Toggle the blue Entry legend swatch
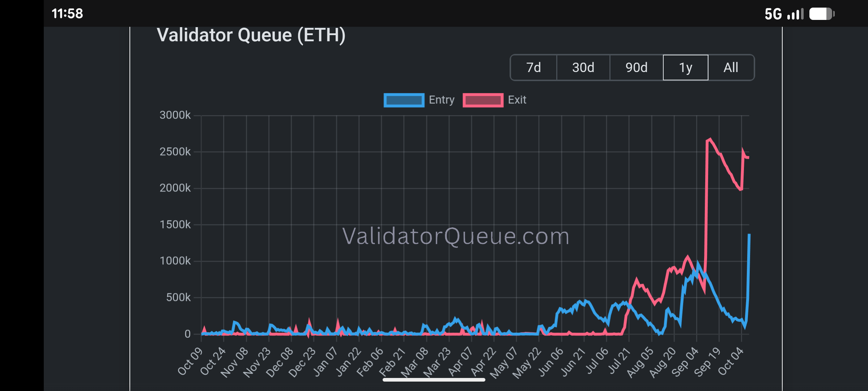The image size is (868, 391). pos(404,100)
